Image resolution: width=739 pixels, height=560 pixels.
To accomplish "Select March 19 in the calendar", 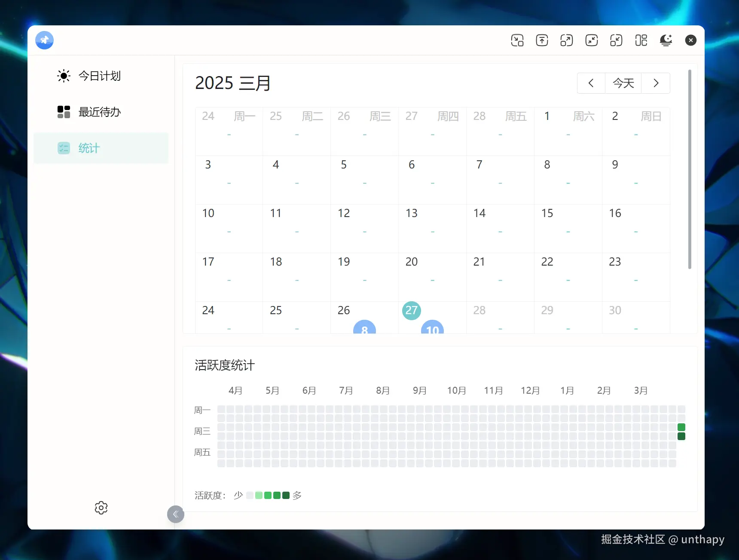I will 365,277.
